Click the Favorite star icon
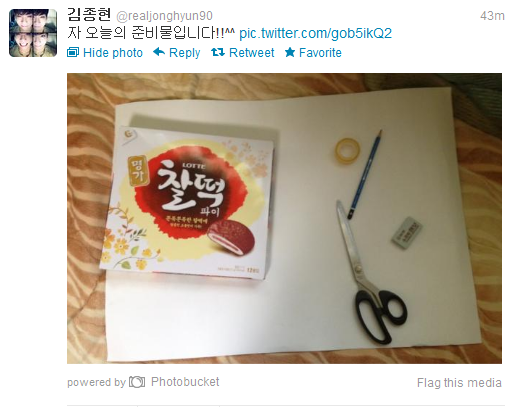Screen dimensions: 516x407 [x=290, y=52]
